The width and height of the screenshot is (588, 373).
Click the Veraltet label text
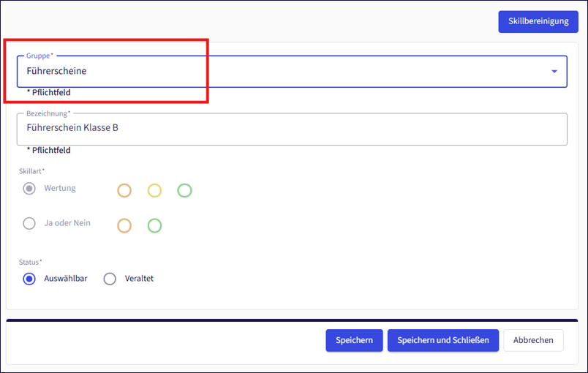click(139, 279)
